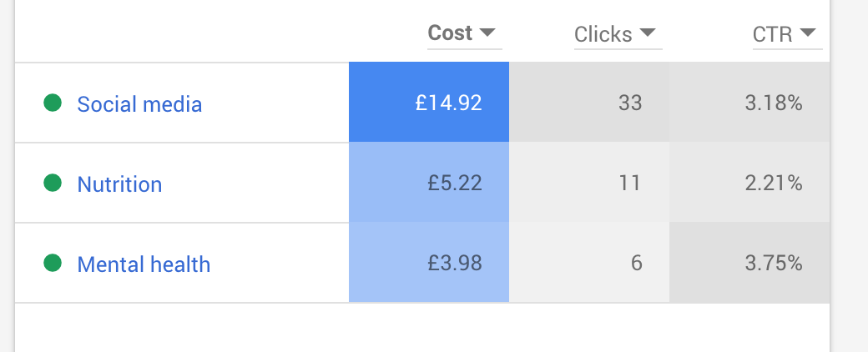The image size is (868, 352).
Task: Select the 11 clicks cell
Action: (x=589, y=183)
